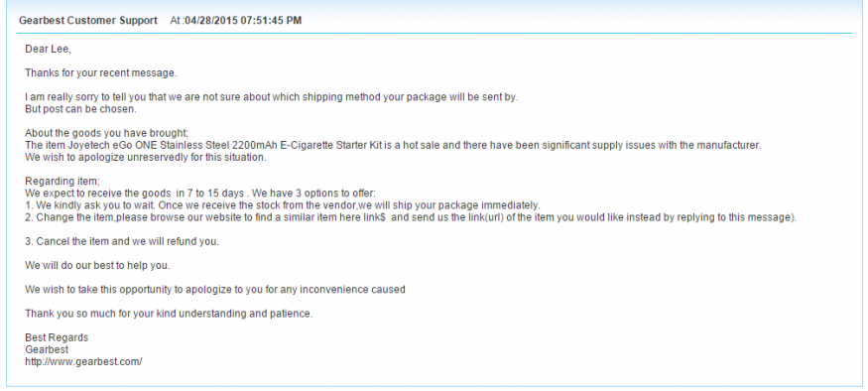Image resolution: width=868 pixels, height=391 pixels.
Task: Click the 04/28/2015 07:51:45 PM timestamp
Action: click(x=243, y=21)
